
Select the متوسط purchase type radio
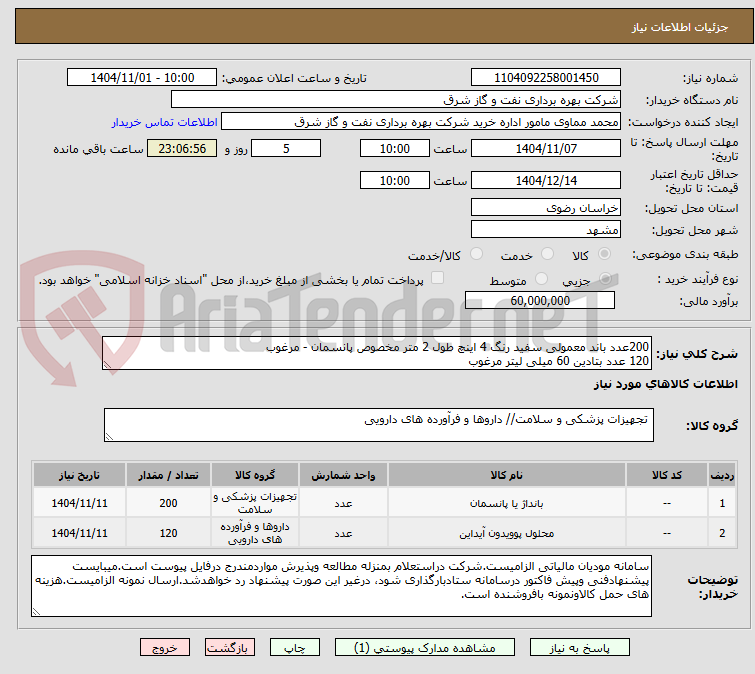click(x=542, y=278)
